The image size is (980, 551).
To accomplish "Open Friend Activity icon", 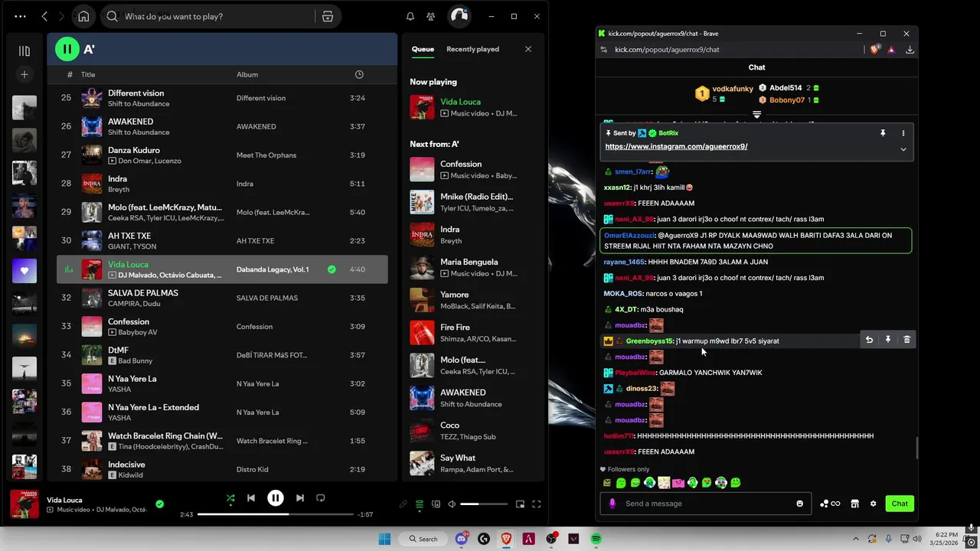I will pos(431,16).
